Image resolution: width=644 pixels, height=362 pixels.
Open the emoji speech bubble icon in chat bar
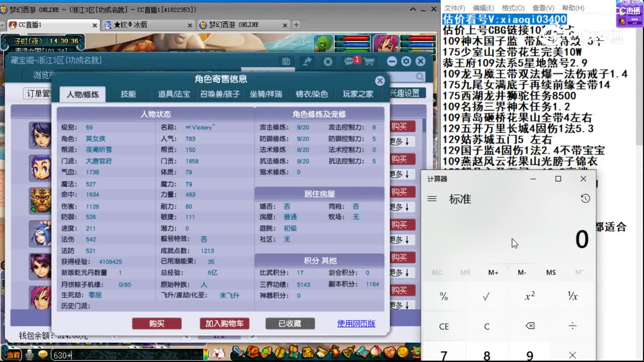pos(43,355)
